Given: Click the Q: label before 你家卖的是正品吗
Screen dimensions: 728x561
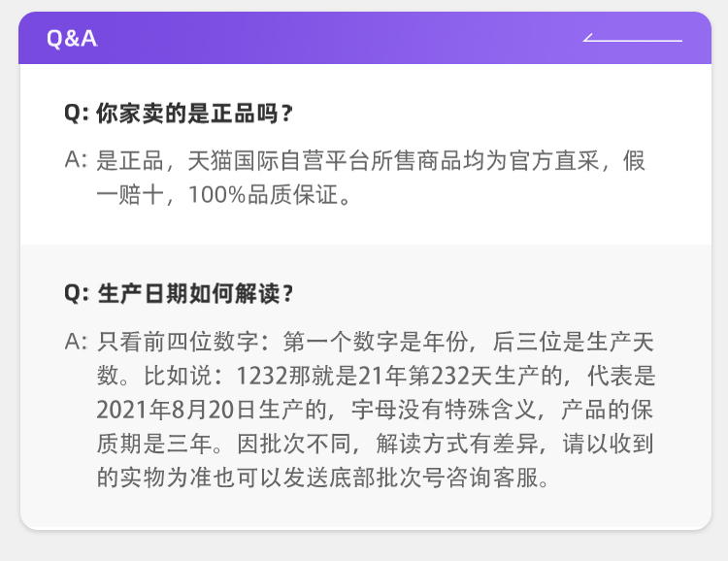Looking at the screenshot, I should point(77,114).
